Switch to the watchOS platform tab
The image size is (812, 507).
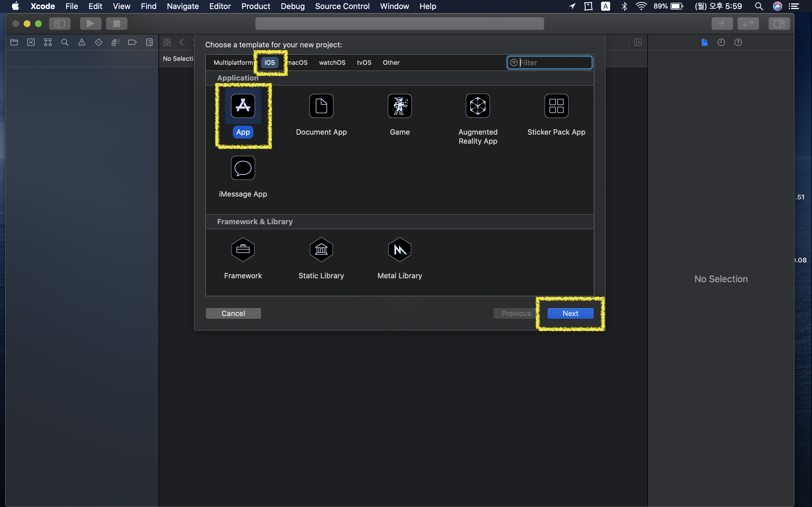point(332,63)
